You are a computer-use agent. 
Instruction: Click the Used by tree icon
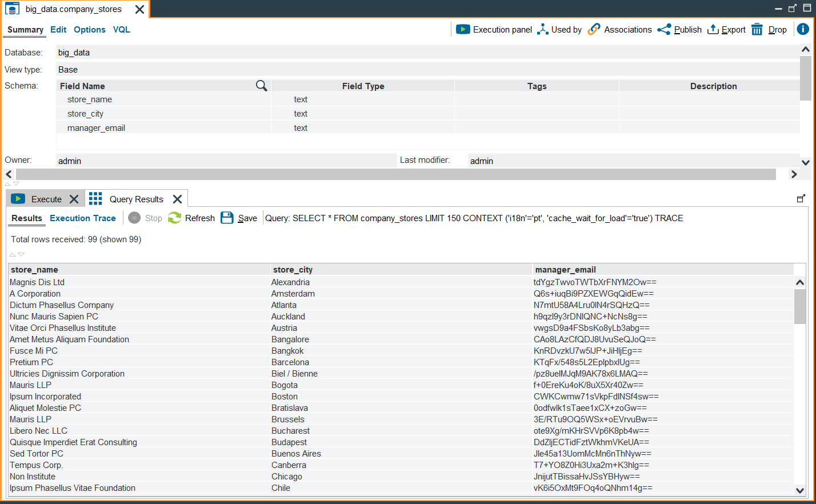543,29
